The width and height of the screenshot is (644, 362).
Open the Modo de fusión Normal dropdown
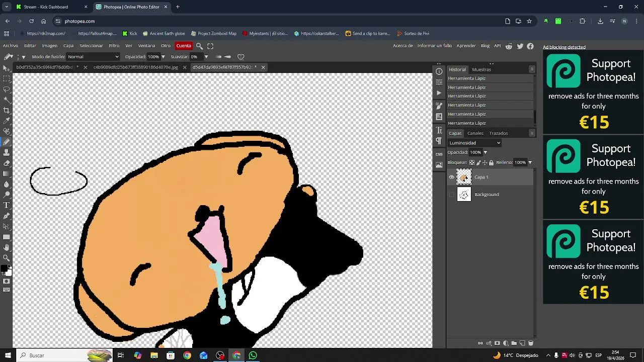(x=93, y=57)
